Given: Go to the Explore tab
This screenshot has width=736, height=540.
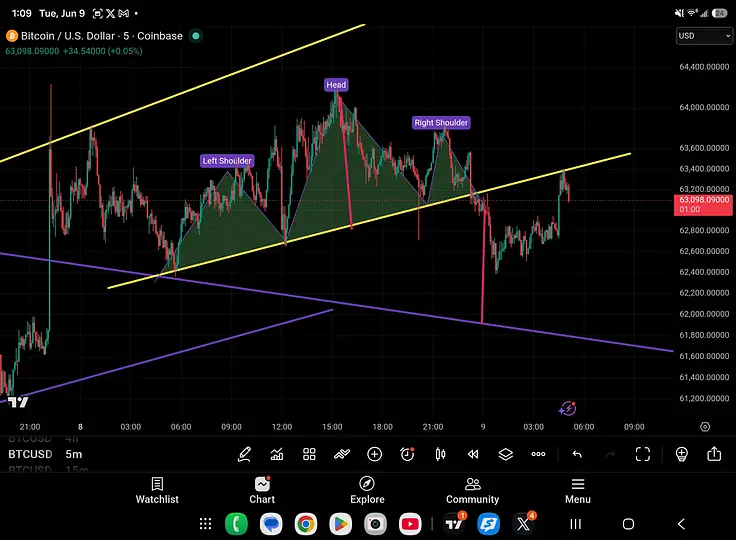Looking at the screenshot, I should click(x=367, y=491).
